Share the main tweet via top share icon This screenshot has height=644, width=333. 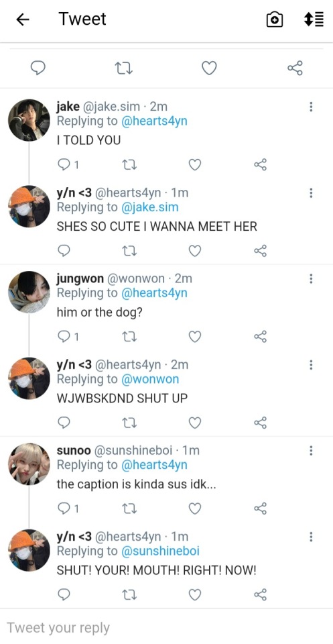295,68
